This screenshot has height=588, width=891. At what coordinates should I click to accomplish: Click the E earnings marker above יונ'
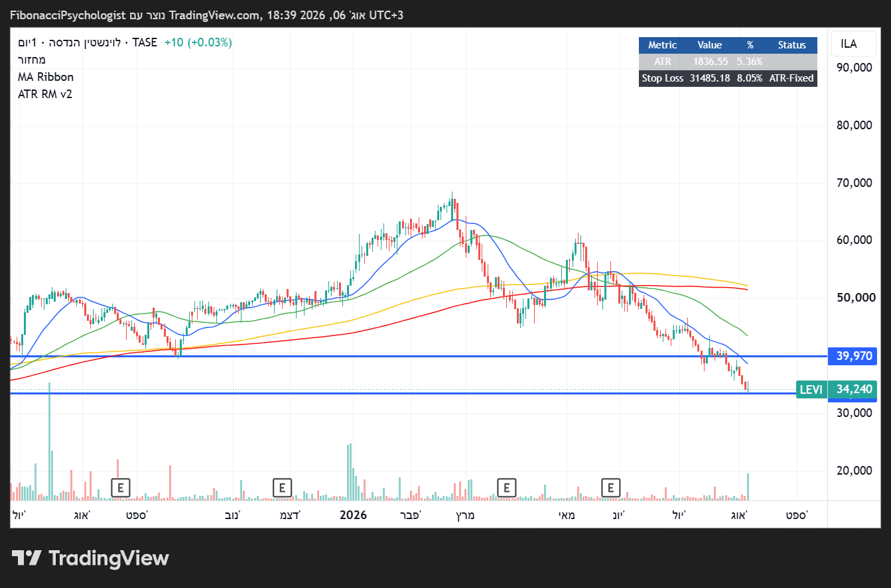pyautogui.click(x=610, y=488)
